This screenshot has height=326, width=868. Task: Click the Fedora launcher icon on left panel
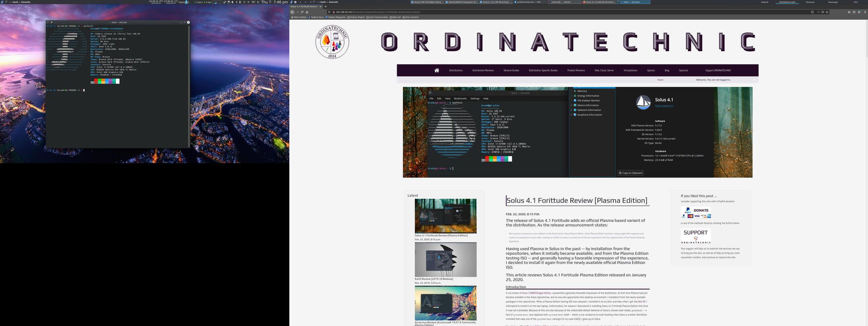coord(1,2)
